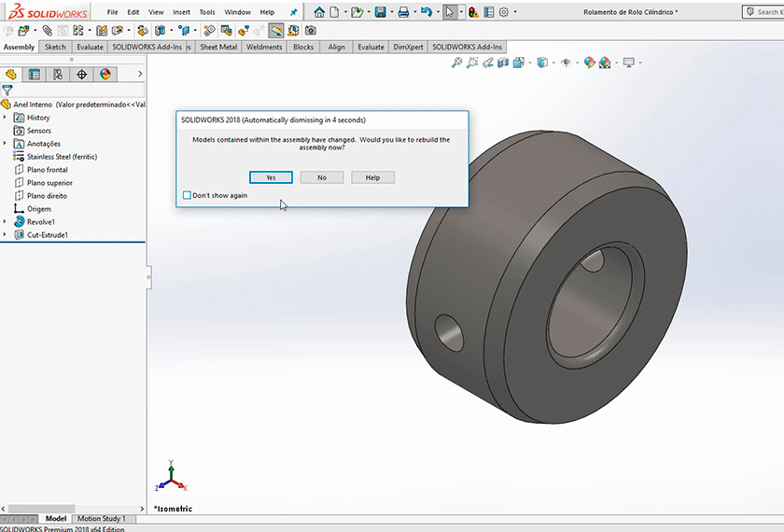Select Plano frontal in the feature tree
784x532 pixels.
(x=47, y=170)
